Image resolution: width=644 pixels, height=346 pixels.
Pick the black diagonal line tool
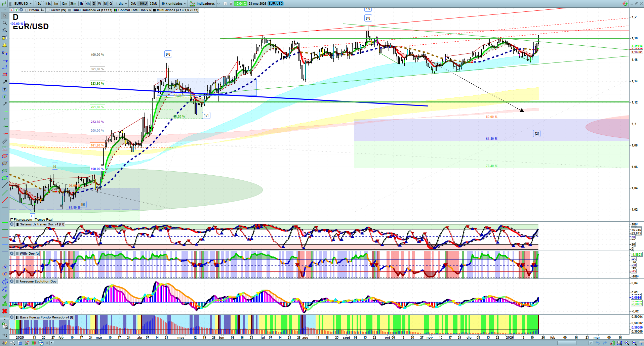point(5,185)
